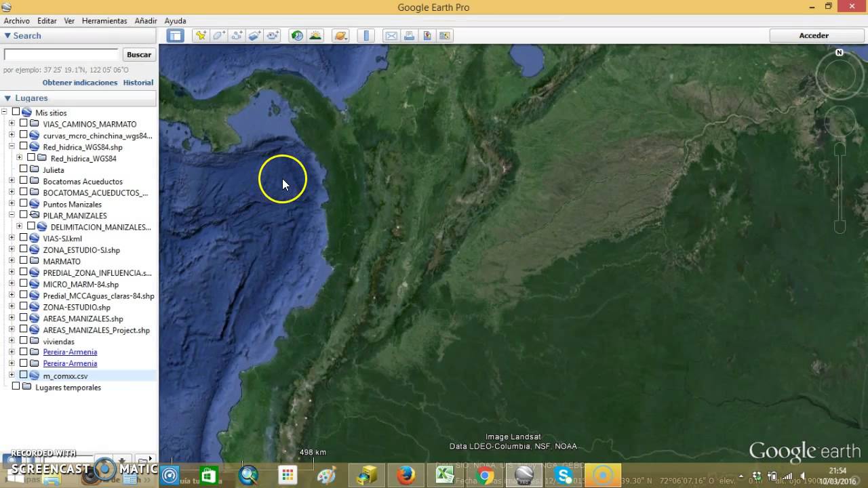Open Skype from the taskbar
Image resolution: width=868 pixels, height=488 pixels.
coord(563,476)
